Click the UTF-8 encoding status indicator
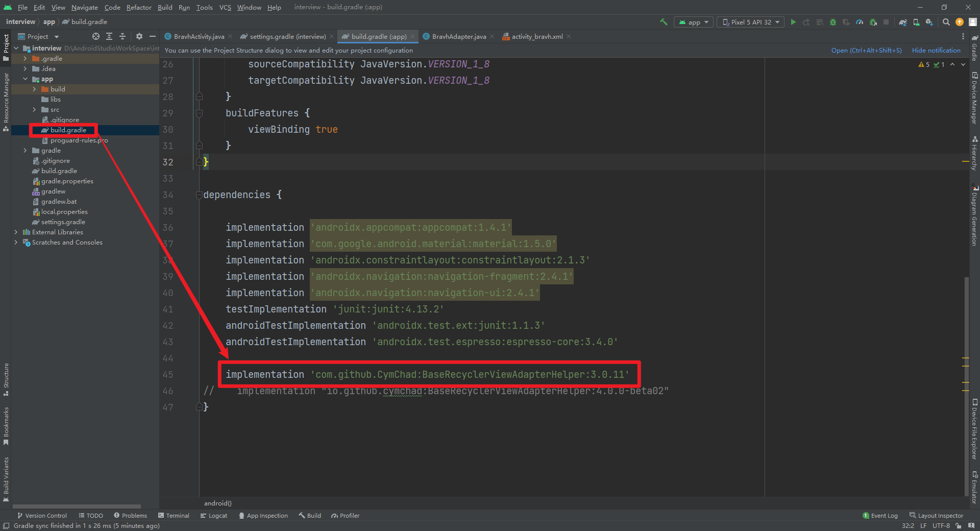 coord(941,526)
